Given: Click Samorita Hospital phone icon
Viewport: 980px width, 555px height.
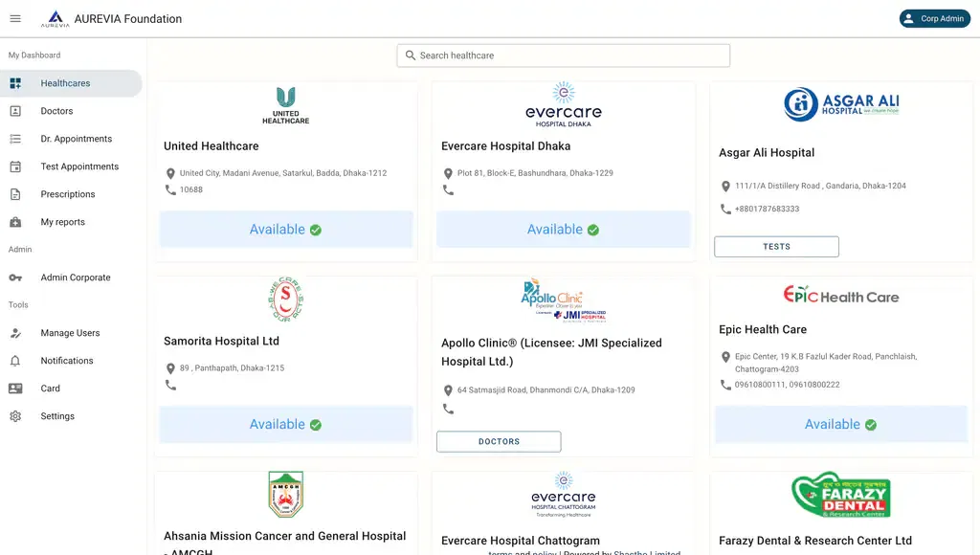Looking at the screenshot, I should point(170,385).
